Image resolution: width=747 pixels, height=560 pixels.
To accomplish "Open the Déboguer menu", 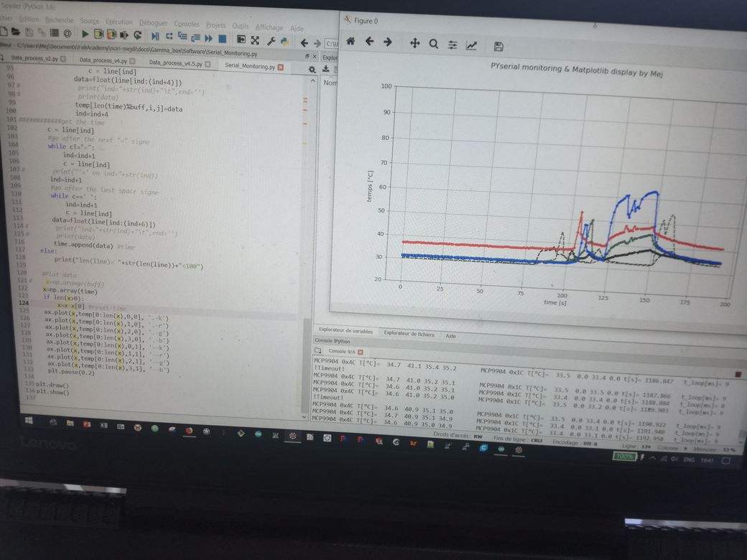I will coord(153,23).
